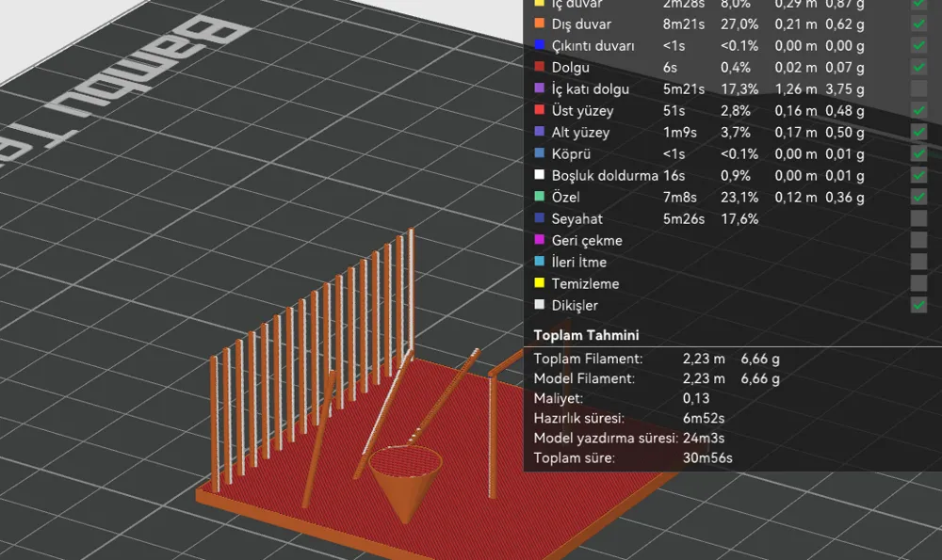
Task: Click the Hazırlık süresi 6m52s value
Action: coord(704,418)
